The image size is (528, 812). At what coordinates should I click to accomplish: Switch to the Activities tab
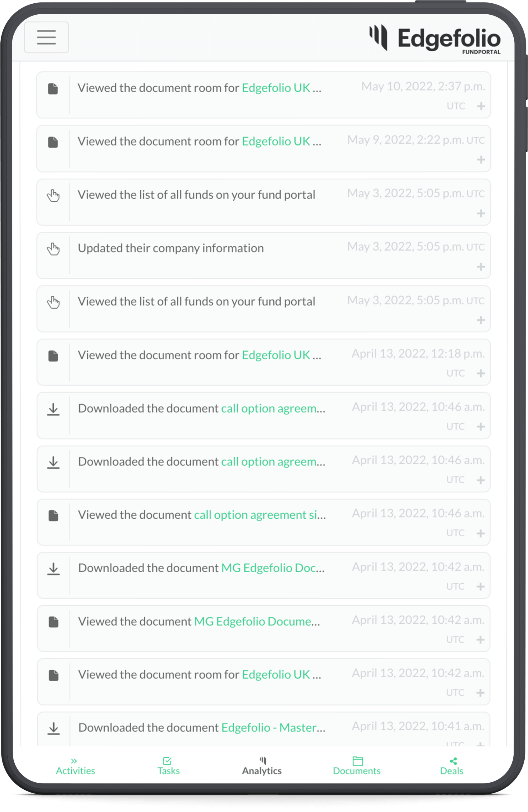(x=75, y=767)
